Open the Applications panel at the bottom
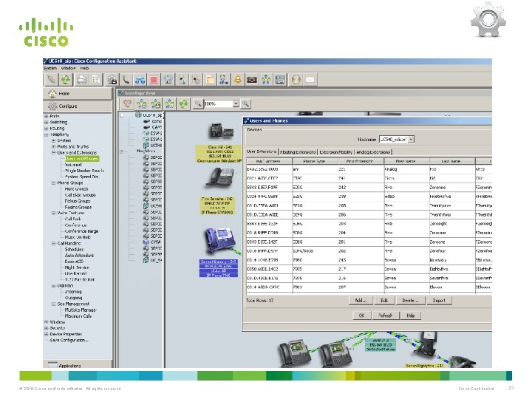532x399 pixels. pyautogui.click(x=78, y=365)
